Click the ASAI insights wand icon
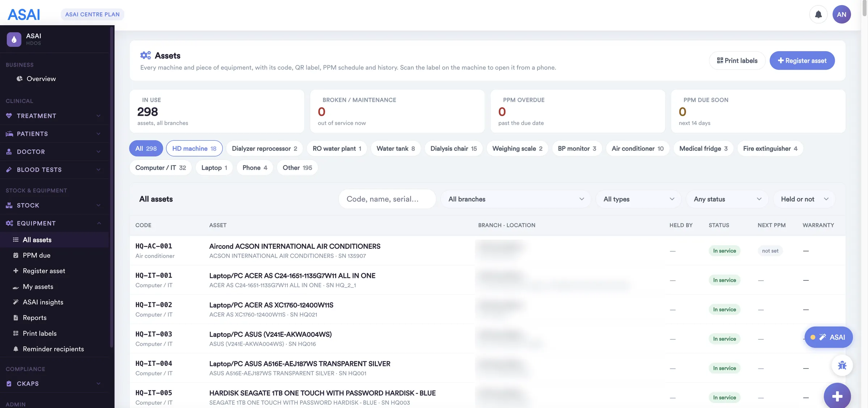The height and width of the screenshot is (408, 868). click(16, 302)
